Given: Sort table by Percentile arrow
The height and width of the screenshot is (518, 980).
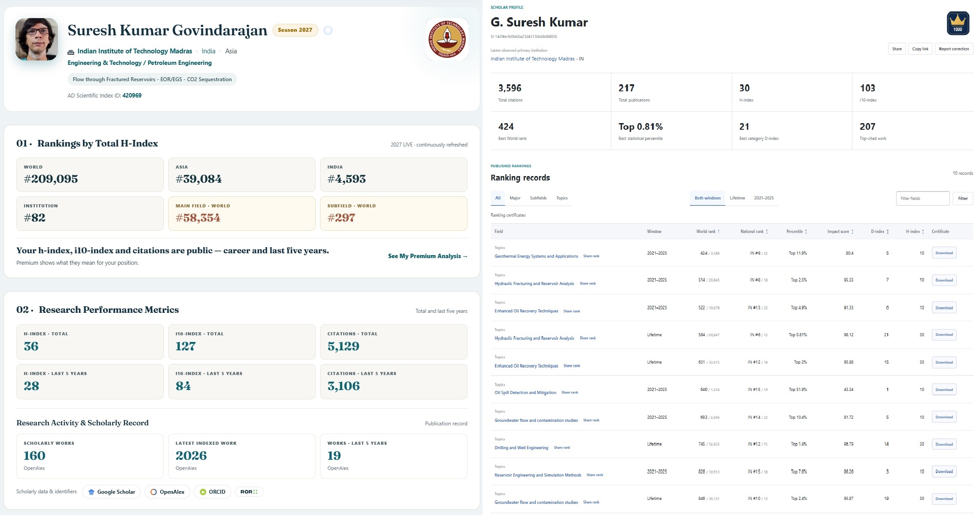Looking at the screenshot, I should pyautogui.click(x=806, y=231).
